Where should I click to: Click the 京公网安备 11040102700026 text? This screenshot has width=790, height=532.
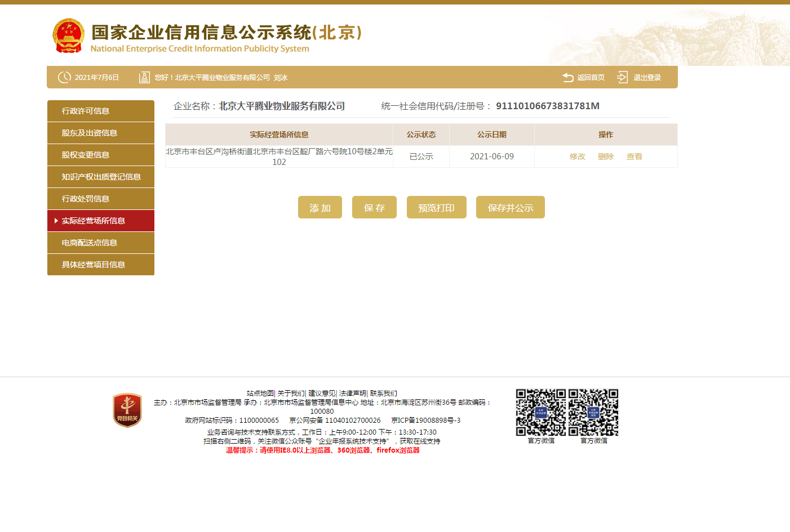pyautogui.click(x=335, y=421)
